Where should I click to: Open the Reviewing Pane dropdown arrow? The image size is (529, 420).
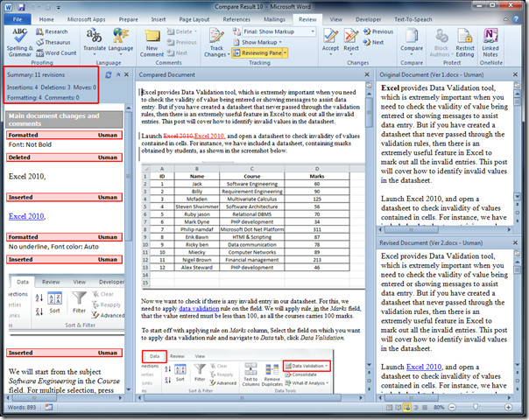pos(286,52)
